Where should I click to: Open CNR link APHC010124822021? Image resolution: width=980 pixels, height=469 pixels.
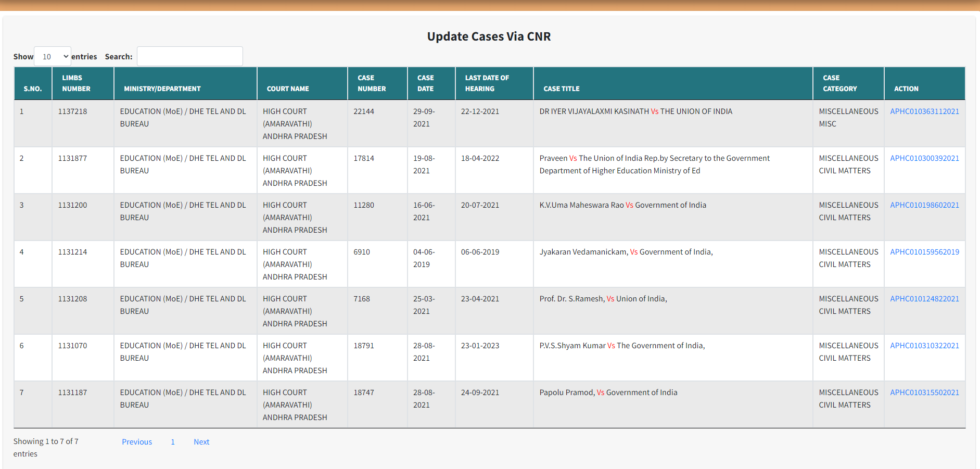point(924,299)
